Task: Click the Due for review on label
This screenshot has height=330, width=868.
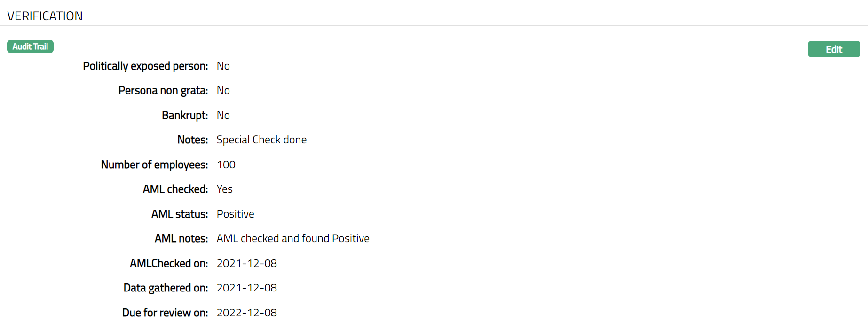Action: click(x=165, y=313)
